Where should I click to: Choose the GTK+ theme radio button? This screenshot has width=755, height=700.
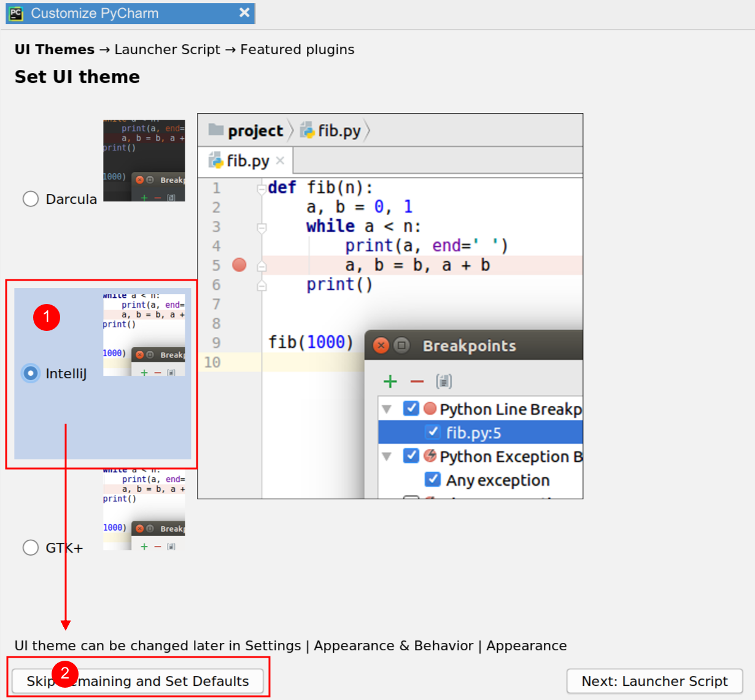[31, 547]
